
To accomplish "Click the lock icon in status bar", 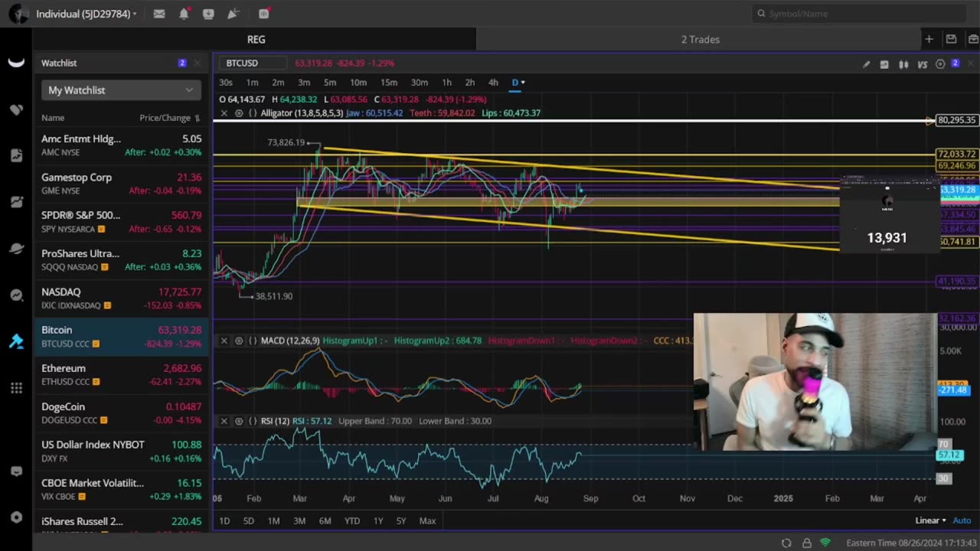I will tap(806, 543).
